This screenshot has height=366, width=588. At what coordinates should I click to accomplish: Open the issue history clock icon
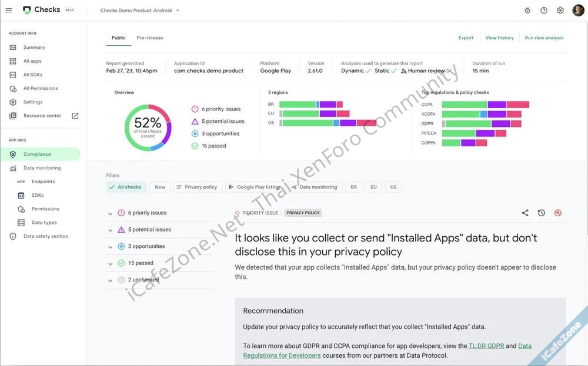click(x=542, y=213)
